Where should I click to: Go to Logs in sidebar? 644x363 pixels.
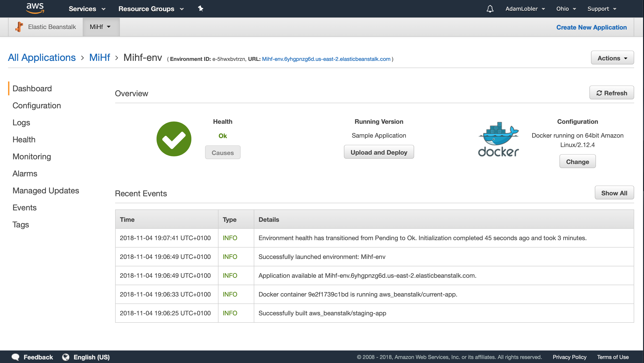coord(21,123)
